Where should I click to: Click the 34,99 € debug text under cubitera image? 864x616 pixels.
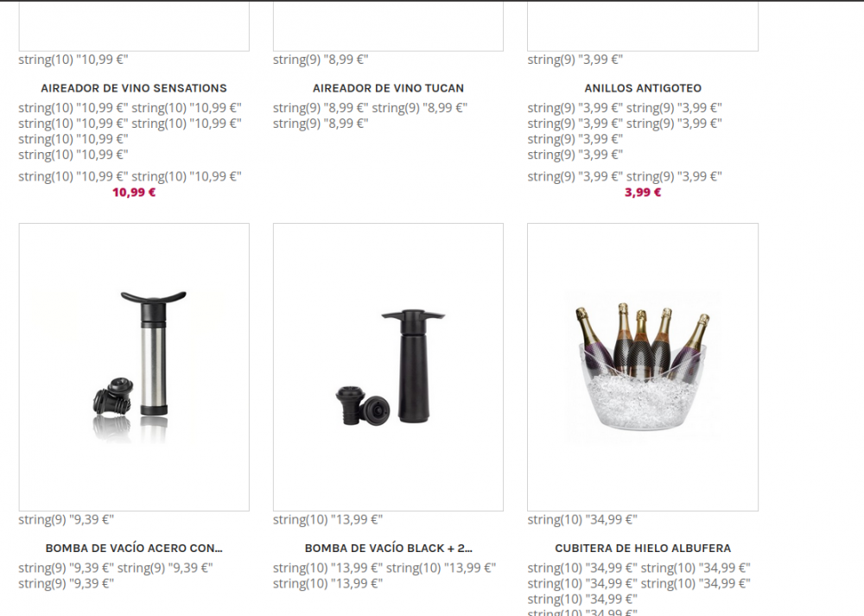[x=582, y=519]
